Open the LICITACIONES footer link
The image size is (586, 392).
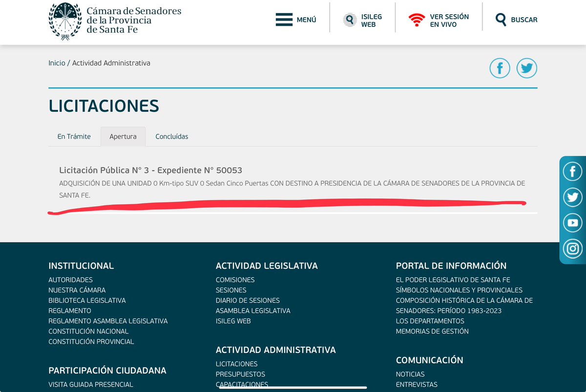pos(236,363)
